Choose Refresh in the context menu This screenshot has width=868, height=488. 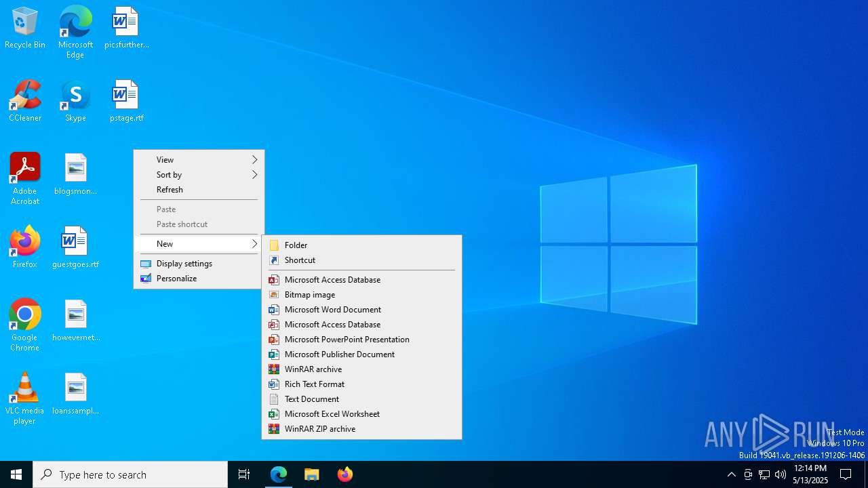coord(199,190)
